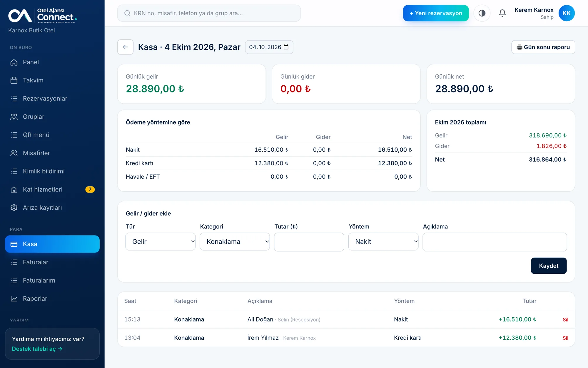
Task: Click the KK user avatar
Action: coord(567,13)
